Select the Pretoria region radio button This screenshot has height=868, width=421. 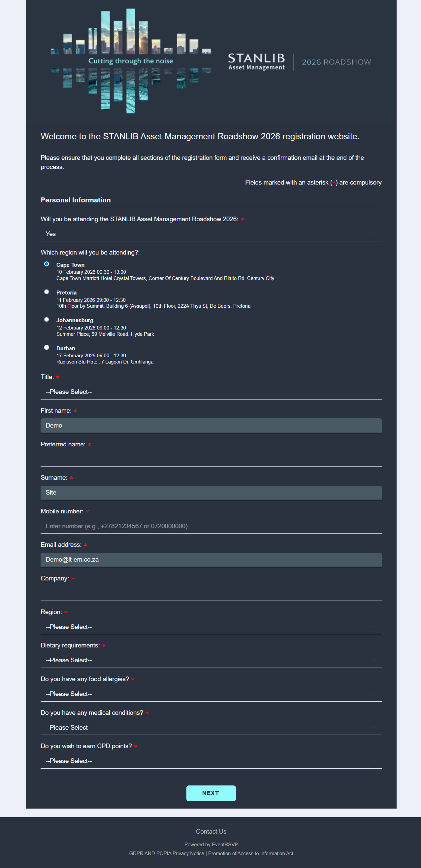point(47,292)
